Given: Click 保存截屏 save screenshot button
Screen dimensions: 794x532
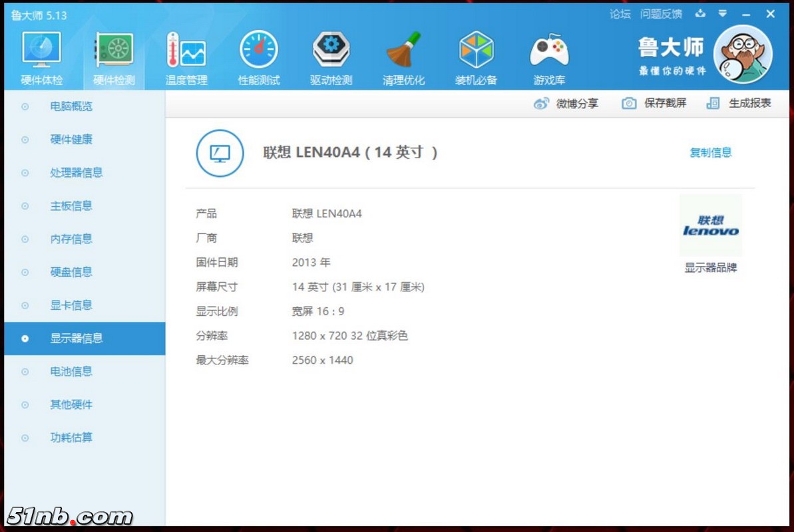Looking at the screenshot, I should (654, 103).
